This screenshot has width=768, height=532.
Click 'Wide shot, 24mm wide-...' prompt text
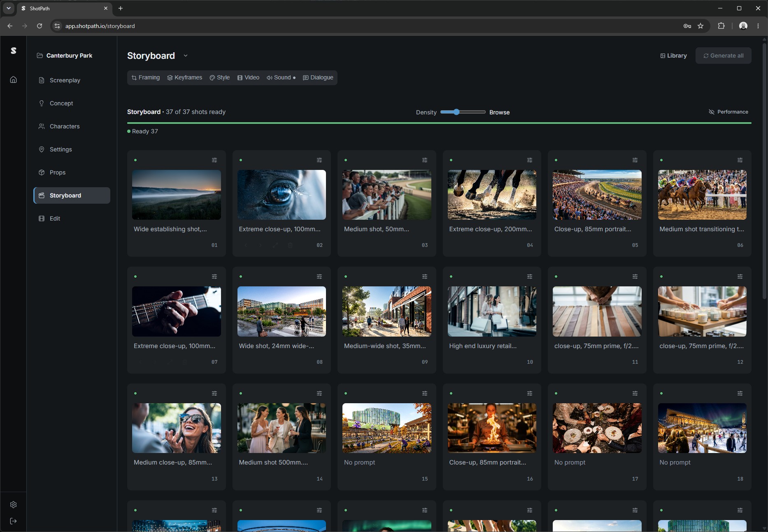coord(276,346)
